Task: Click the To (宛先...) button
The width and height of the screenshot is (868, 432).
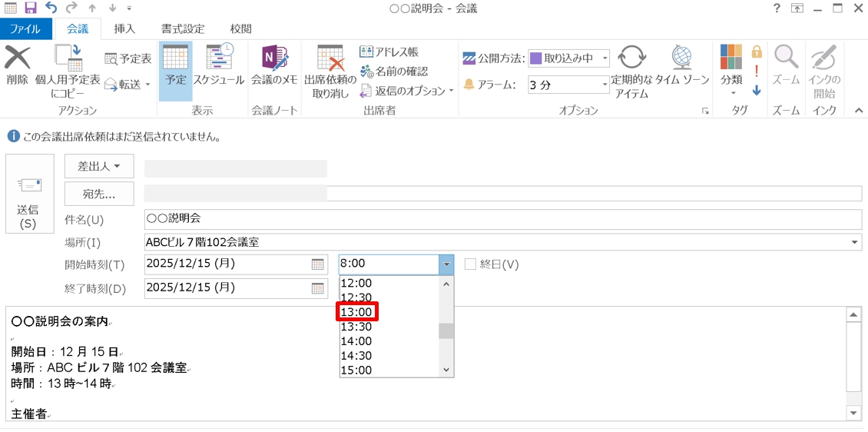Action: [99, 194]
